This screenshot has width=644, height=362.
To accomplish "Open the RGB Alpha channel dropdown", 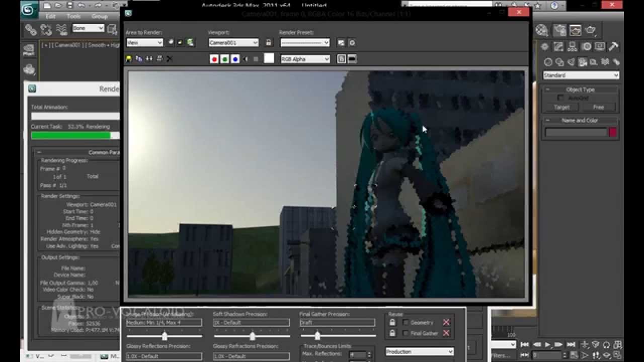I will [305, 59].
